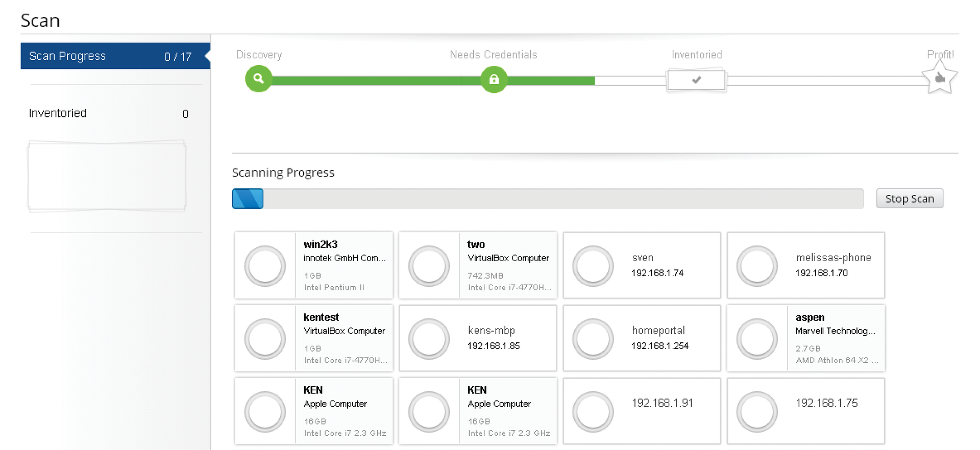This screenshot has width=980, height=450.
Task: Click the Scanning Progress bar
Action: click(x=547, y=198)
